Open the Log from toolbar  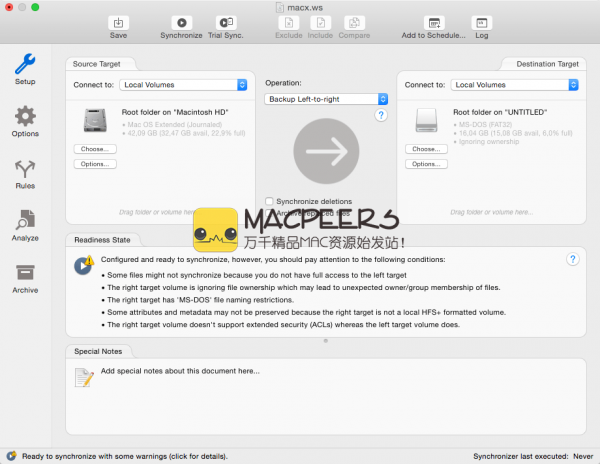pyautogui.click(x=481, y=23)
